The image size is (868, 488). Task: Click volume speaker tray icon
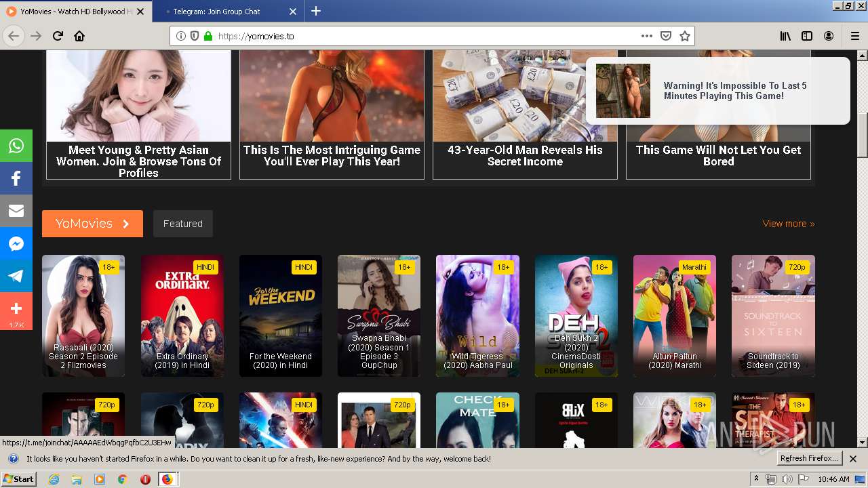point(787,479)
